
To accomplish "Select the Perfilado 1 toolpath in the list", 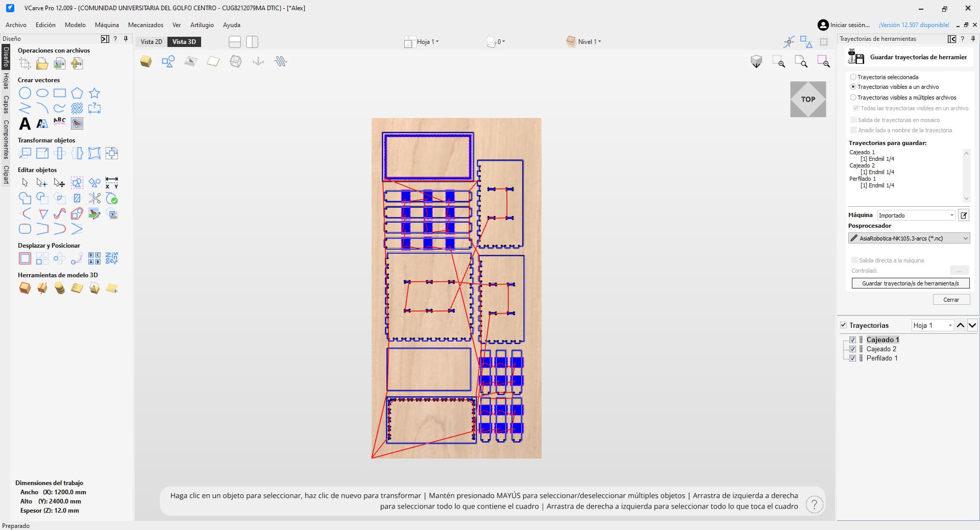I will (x=881, y=358).
